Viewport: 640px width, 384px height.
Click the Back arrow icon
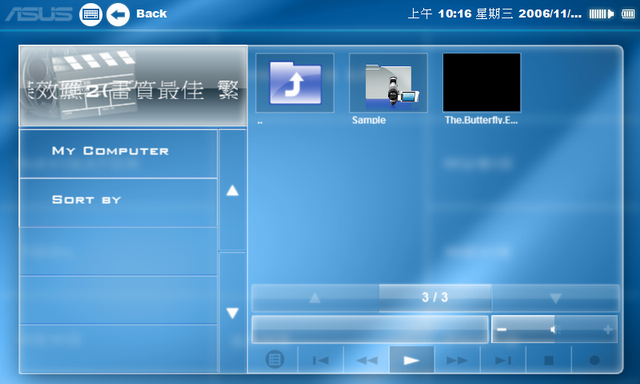[118, 15]
